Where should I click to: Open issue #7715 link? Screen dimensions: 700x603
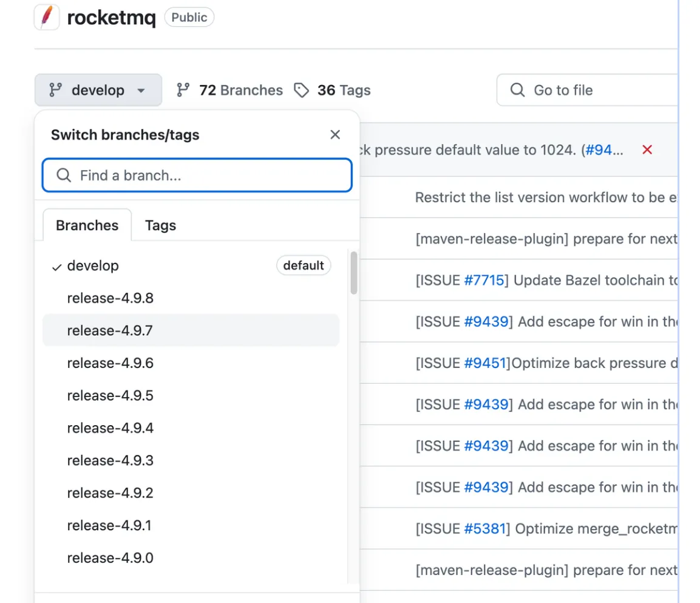(x=484, y=280)
